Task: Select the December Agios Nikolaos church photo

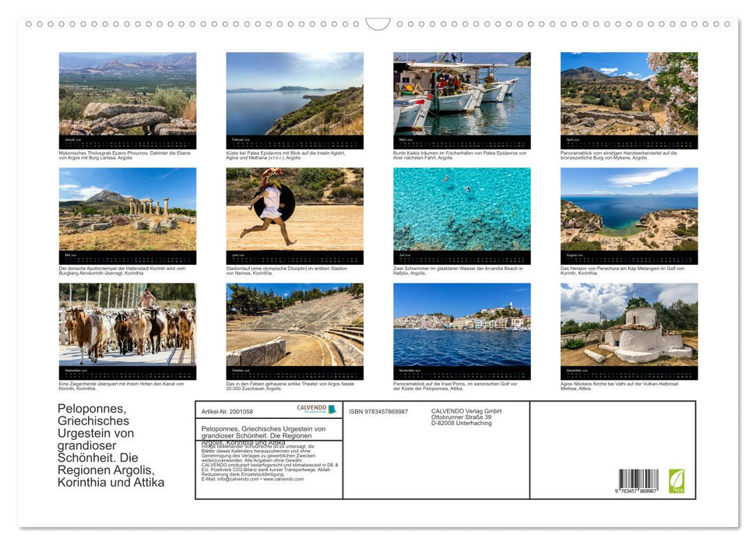Action: click(628, 325)
